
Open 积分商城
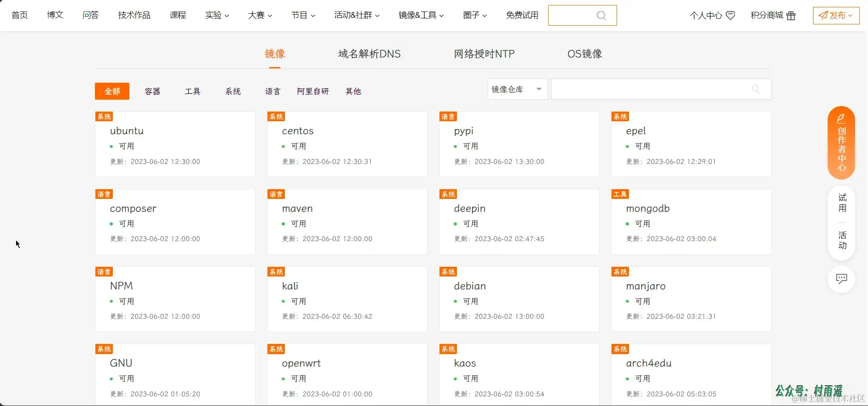pos(767,16)
